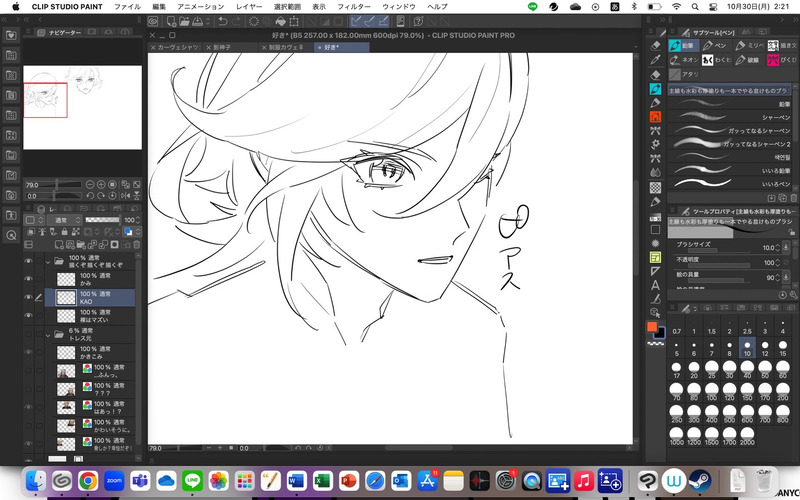
Task: Click Duplicate sub tool icon below brush list
Action: click(x=783, y=198)
